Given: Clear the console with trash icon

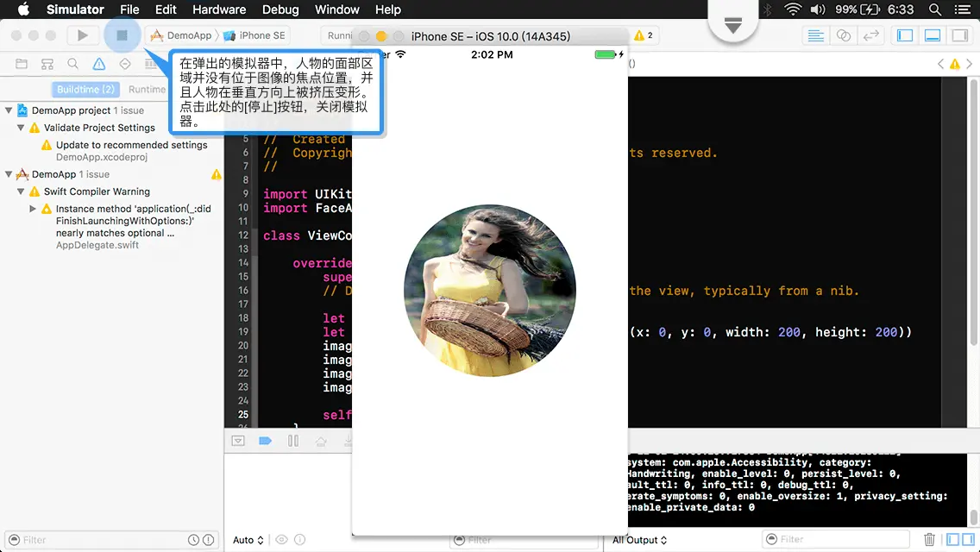Looking at the screenshot, I should point(929,539).
